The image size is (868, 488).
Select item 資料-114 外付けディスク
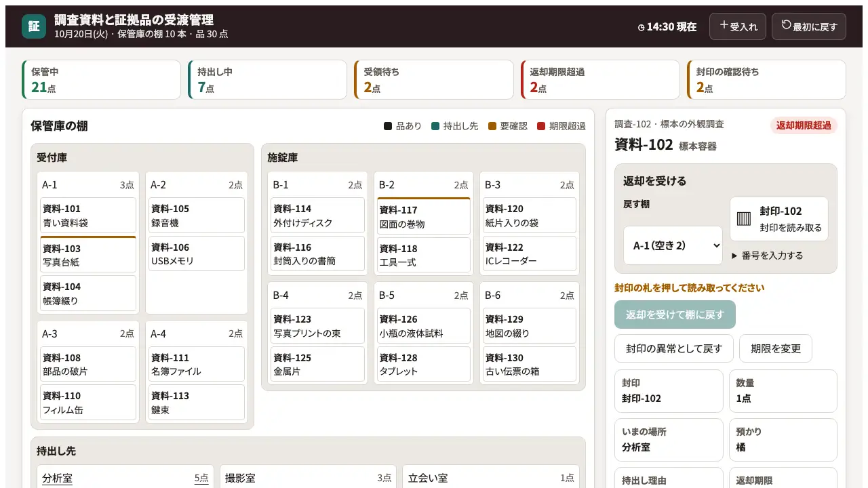click(x=317, y=216)
